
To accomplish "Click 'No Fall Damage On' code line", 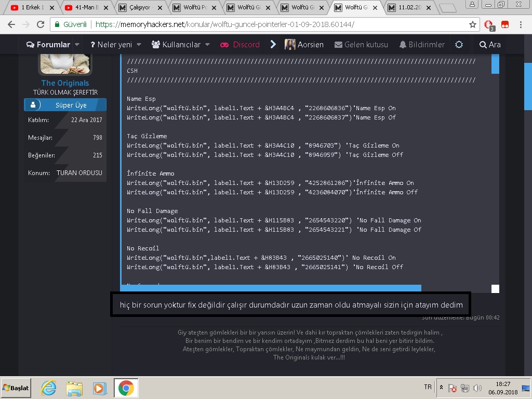I will click(x=274, y=220).
